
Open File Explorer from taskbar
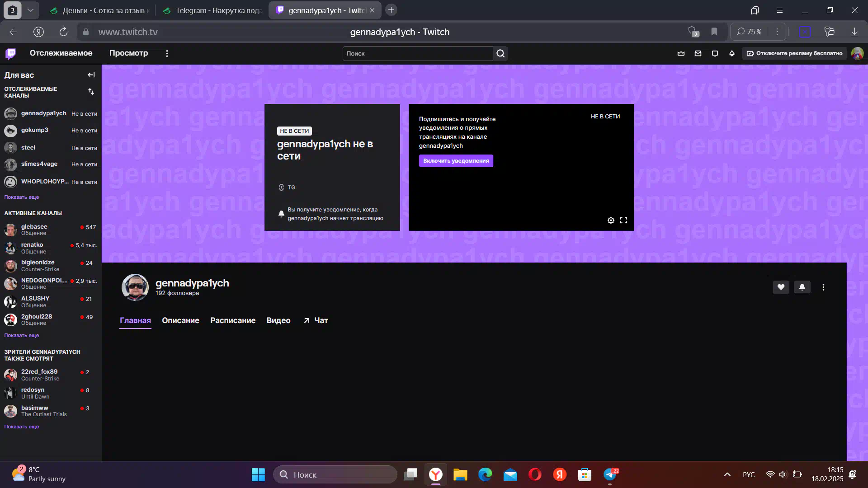[460, 474]
